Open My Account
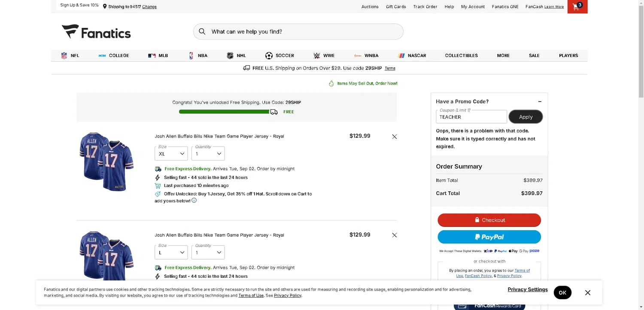644x310 pixels. click(473, 6)
